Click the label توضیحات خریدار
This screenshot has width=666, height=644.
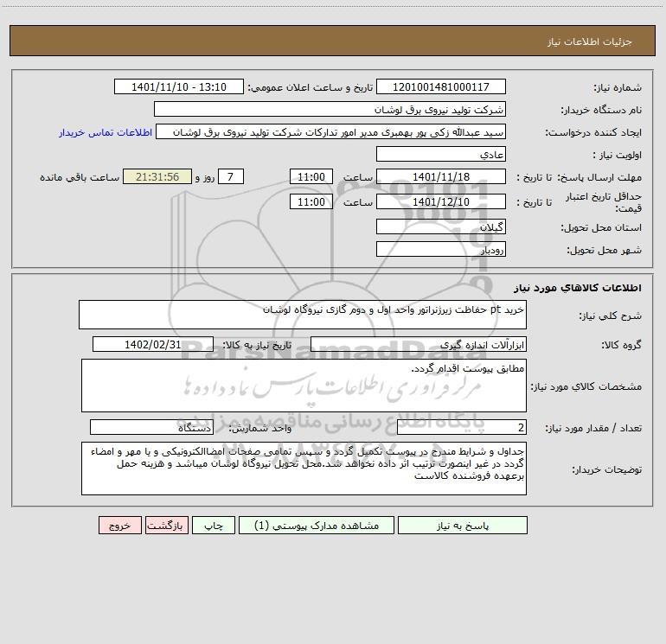(x=607, y=470)
